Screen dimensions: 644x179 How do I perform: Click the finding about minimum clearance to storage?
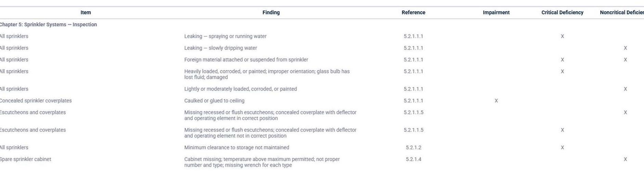pyautogui.click(x=237, y=148)
